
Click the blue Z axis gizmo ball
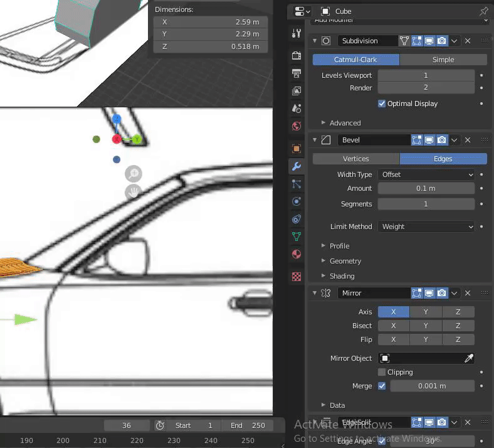point(117,119)
